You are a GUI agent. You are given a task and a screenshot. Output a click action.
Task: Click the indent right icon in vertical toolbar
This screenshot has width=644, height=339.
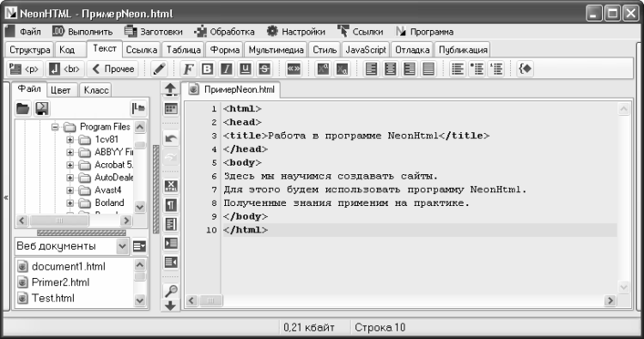(x=171, y=244)
